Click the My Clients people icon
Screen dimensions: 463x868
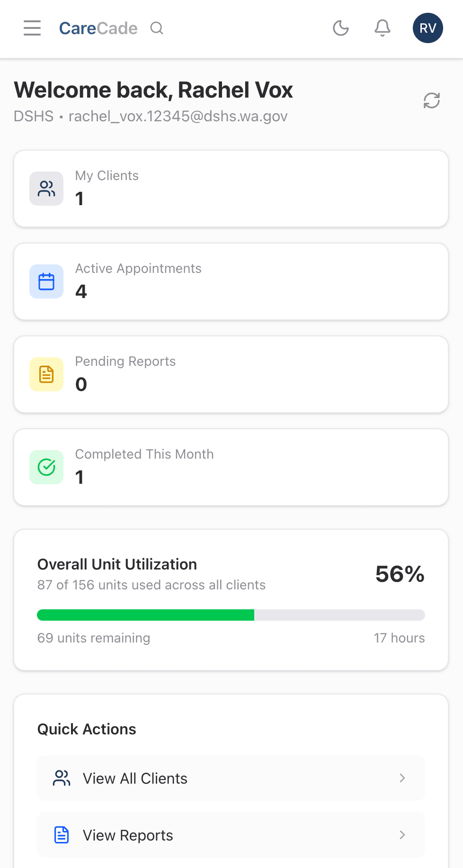pos(46,188)
